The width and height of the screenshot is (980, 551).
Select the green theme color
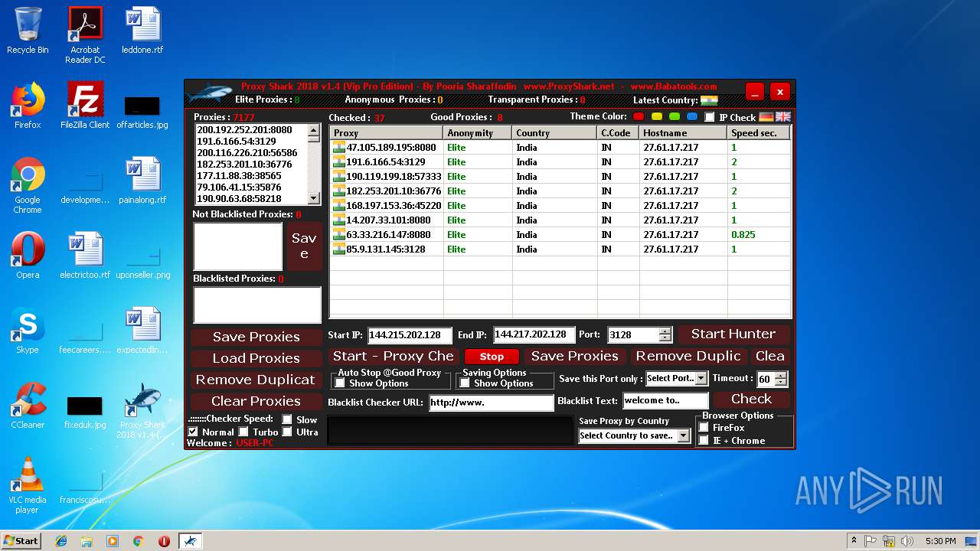pyautogui.click(x=675, y=116)
